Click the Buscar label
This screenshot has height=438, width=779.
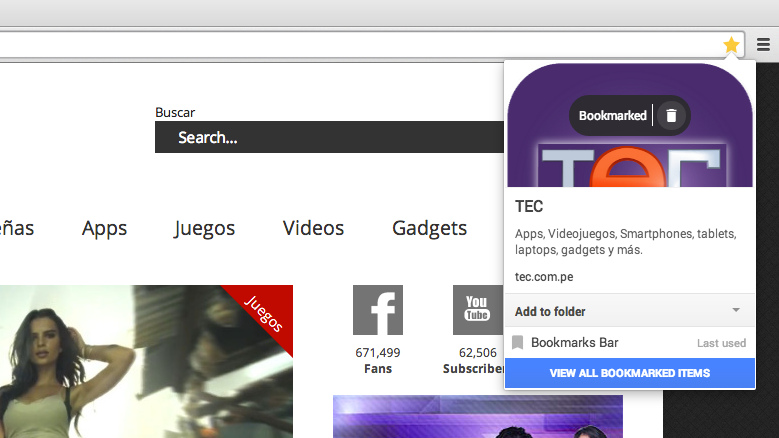pyautogui.click(x=175, y=112)
